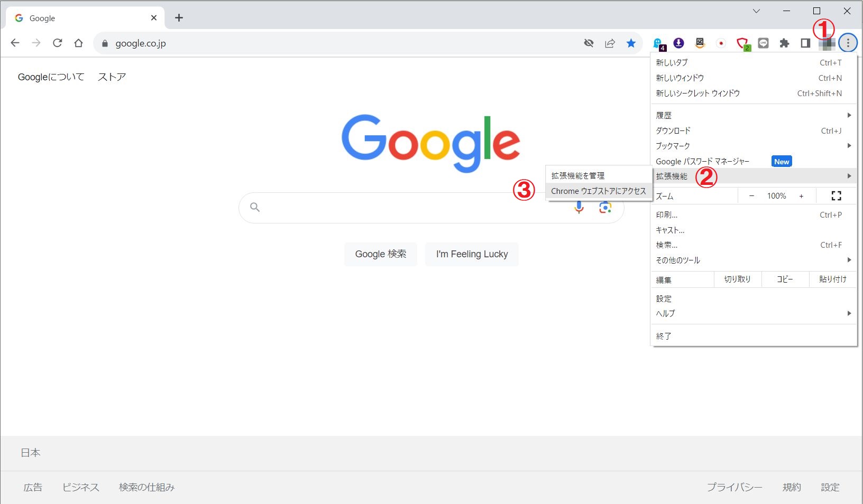Search by image with the Lens icon
863x504 pixels.
click(x=605, y=207)
